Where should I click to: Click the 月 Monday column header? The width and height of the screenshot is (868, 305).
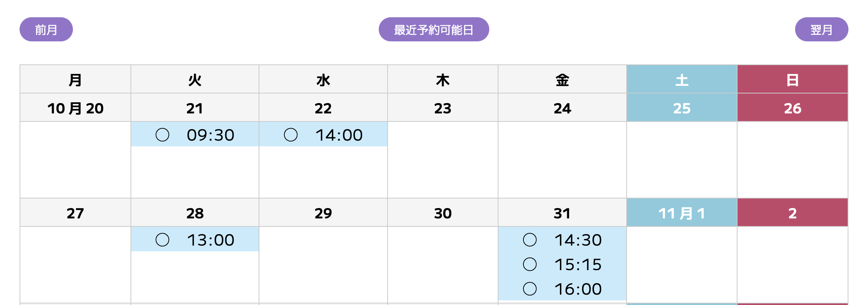click(75, 80)
